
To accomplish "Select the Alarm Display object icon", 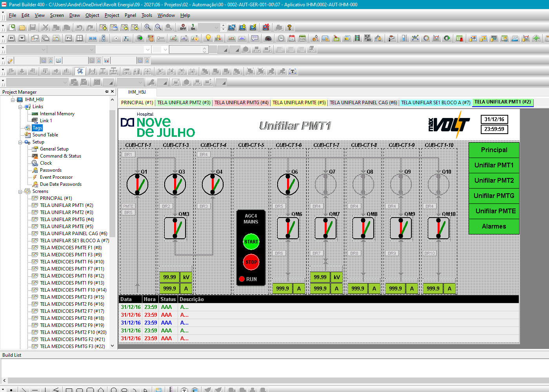I will click(x=460, y=38).
